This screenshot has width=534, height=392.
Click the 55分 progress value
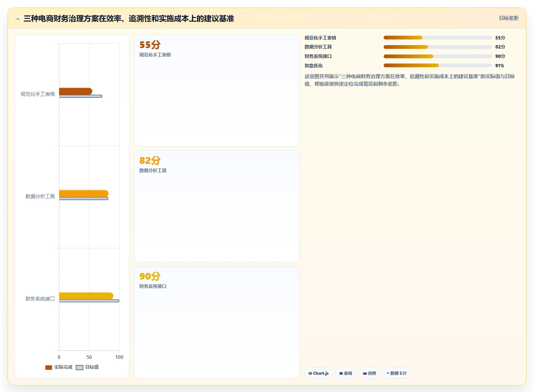pyautogui.click(x=500, y=38)
